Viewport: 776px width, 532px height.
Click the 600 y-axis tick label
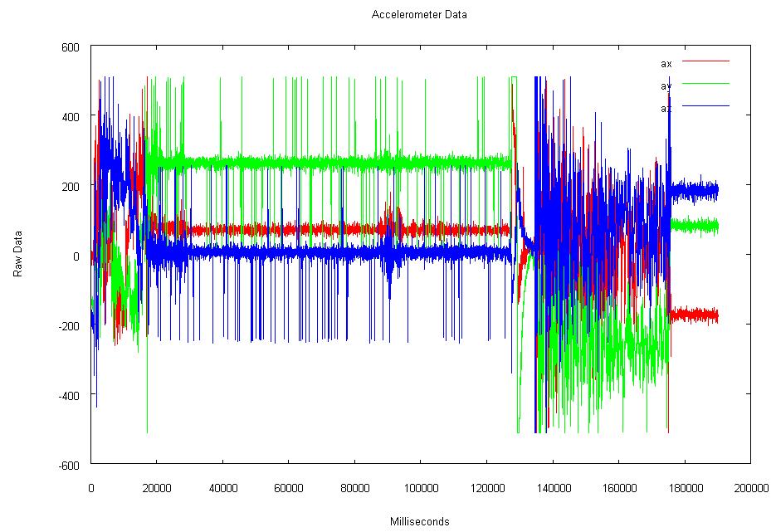(x=71, y=47)
